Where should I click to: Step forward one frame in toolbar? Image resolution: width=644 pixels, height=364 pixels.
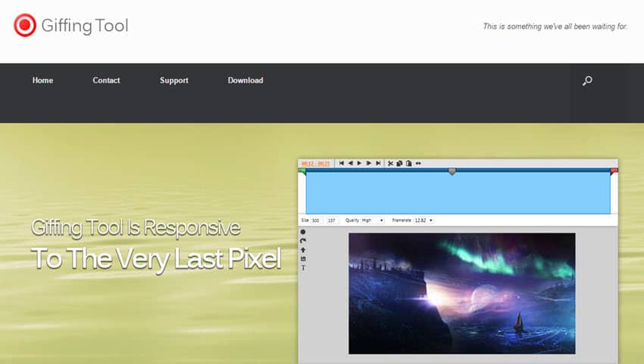click(x=369, y=163)
